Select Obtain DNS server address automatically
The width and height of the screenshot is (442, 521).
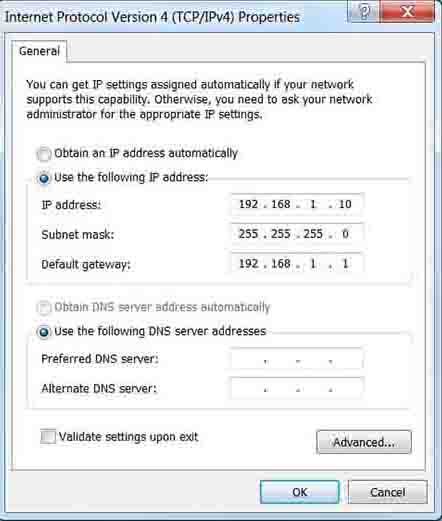(x=44, y=308)
